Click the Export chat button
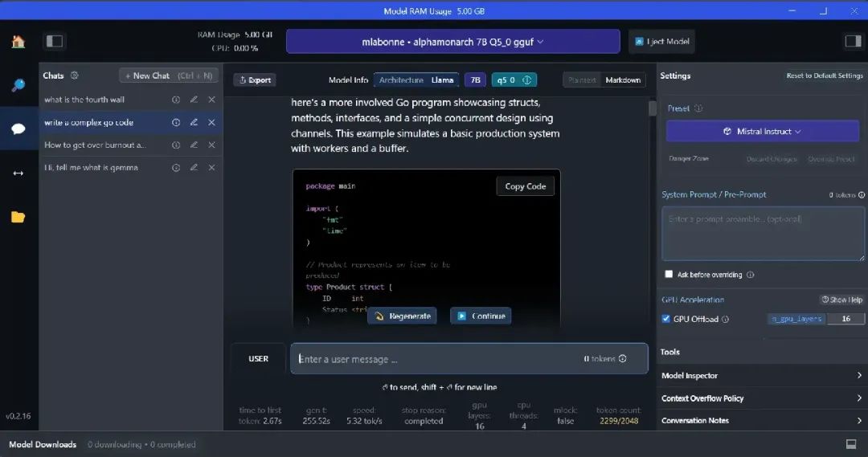The width and height of the screenshot is (868, 457). [255, 80]
